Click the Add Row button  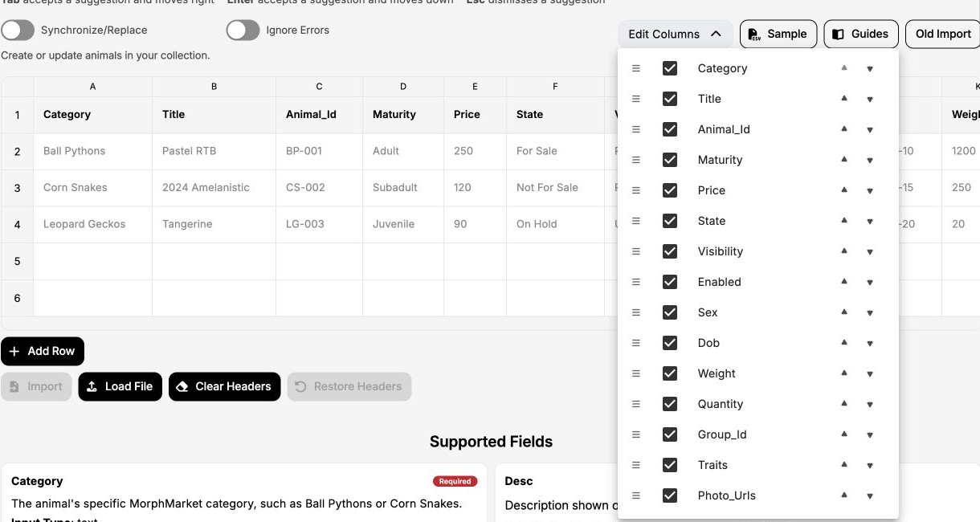pos(43,351)
